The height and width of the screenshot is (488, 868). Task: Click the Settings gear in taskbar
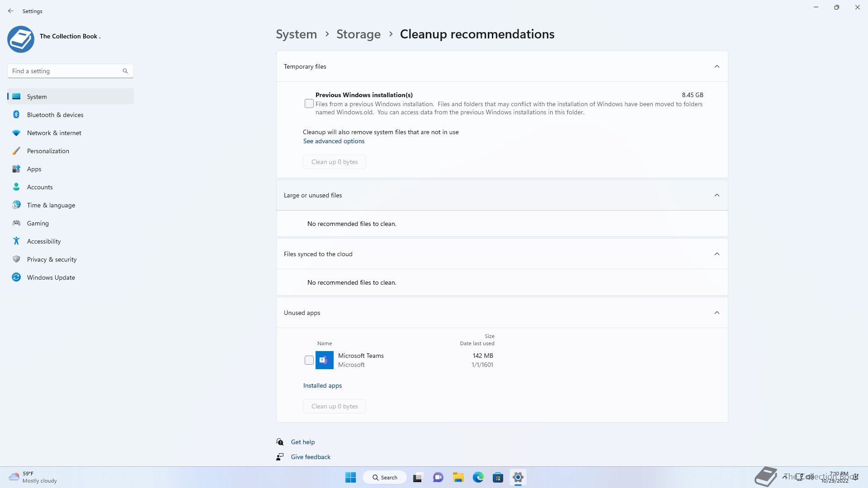(518, 477)
